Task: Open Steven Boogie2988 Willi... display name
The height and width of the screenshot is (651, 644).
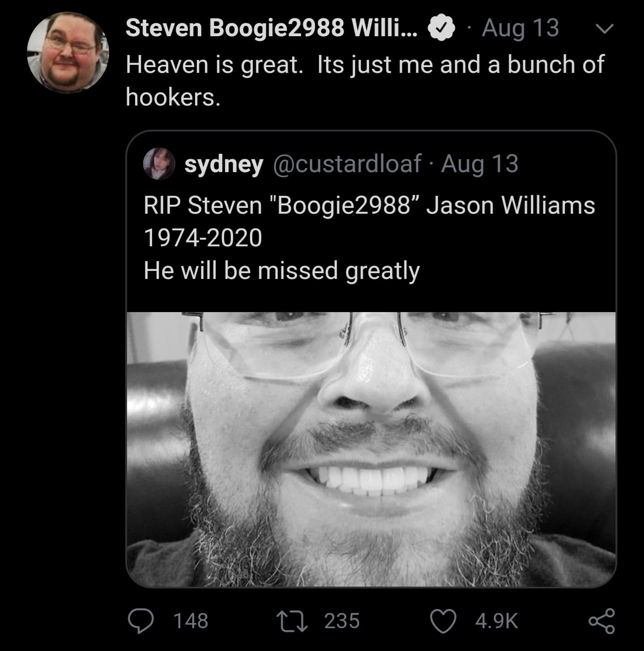Action: pos(271,28)
